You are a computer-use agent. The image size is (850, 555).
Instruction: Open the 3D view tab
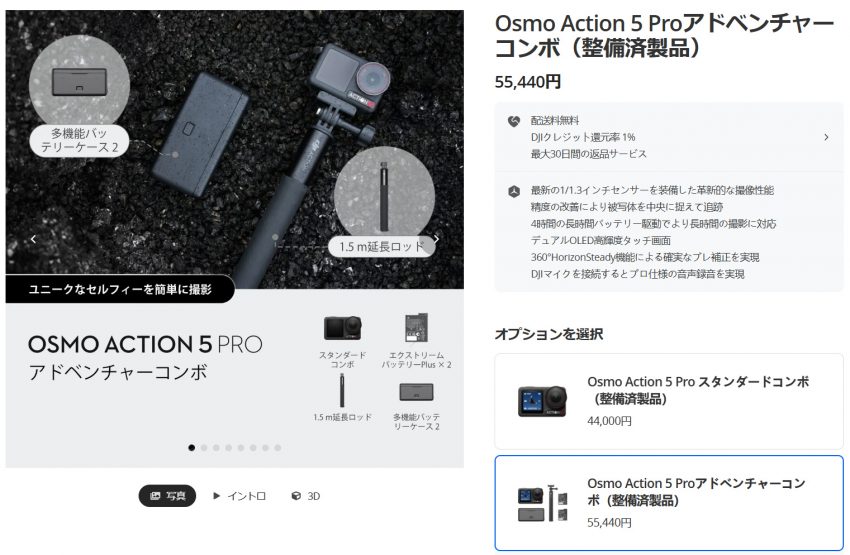coord(306,496)
